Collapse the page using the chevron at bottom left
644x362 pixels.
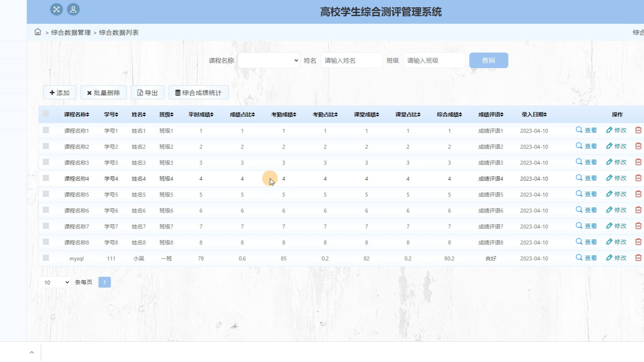[32, 351]
